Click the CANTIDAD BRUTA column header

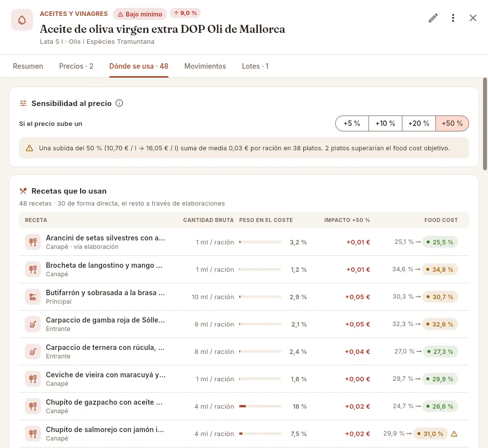tap(209, 220)
